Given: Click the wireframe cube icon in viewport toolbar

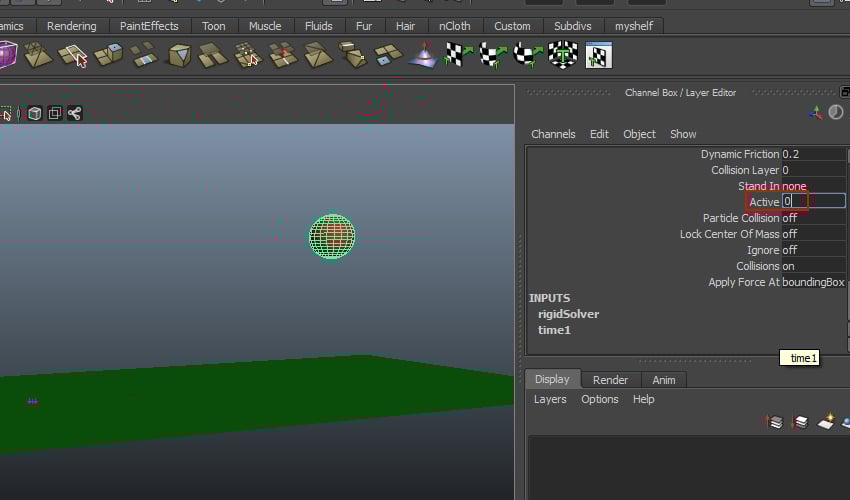Looking at the screenshot, I should (x=35, y=113).
